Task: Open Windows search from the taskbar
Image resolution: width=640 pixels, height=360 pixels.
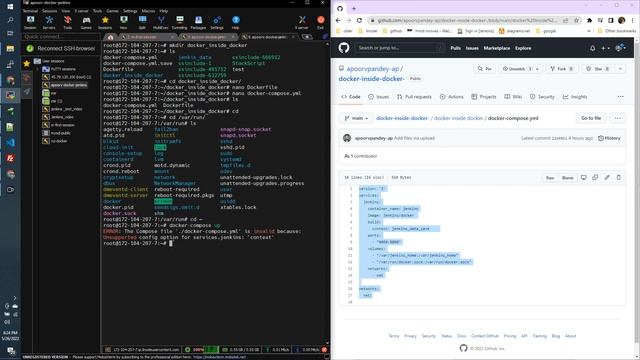Action: point(10,20)
